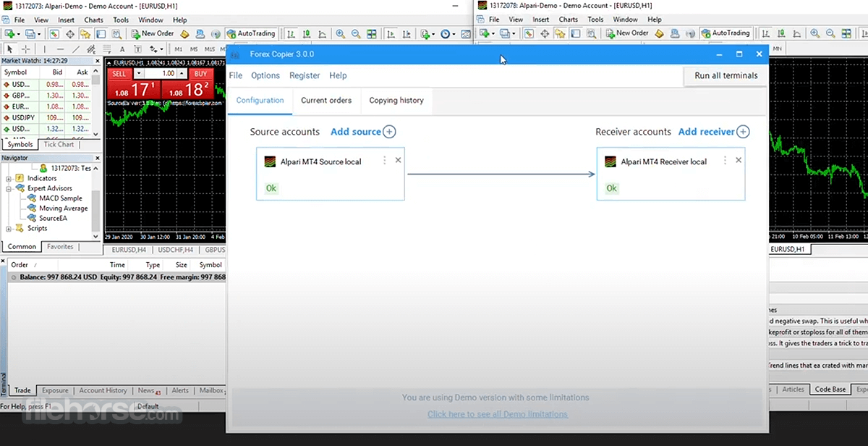Image resolution: width=868 pixels, height=446 pixels.
Task: Expand Indicators node in Navigator
Action: 9,178
